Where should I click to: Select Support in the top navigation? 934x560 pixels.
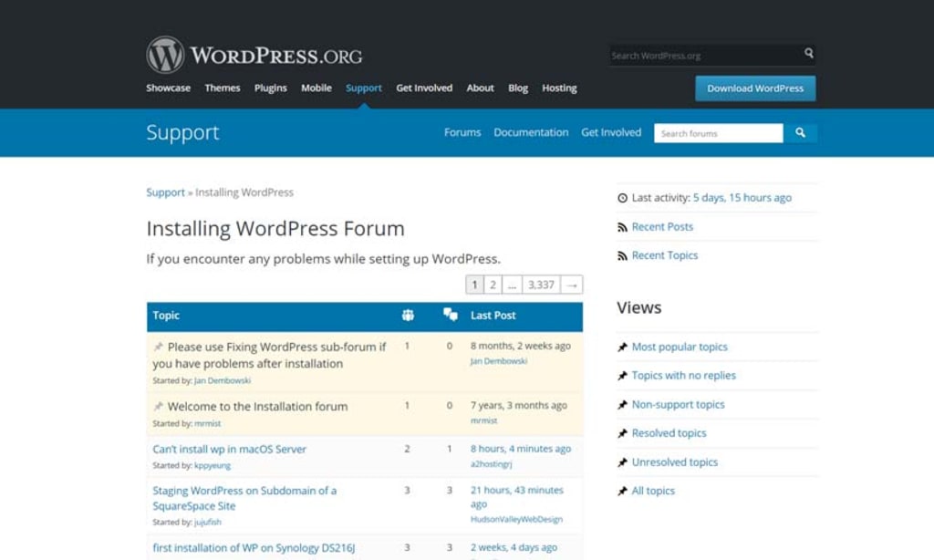pyautogui.click(x=364, y=88)
